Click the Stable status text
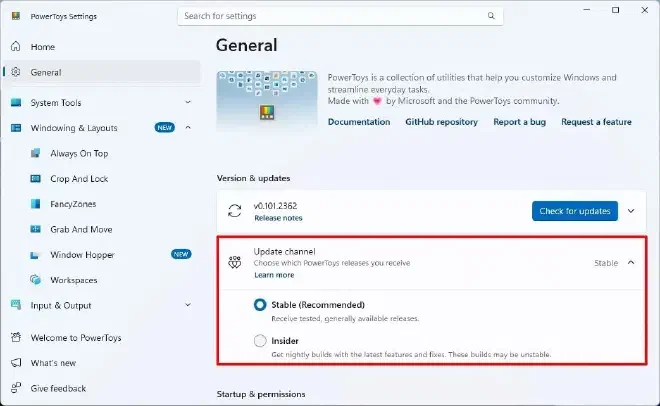Screen dimensions: 660x406 [606, 263]
